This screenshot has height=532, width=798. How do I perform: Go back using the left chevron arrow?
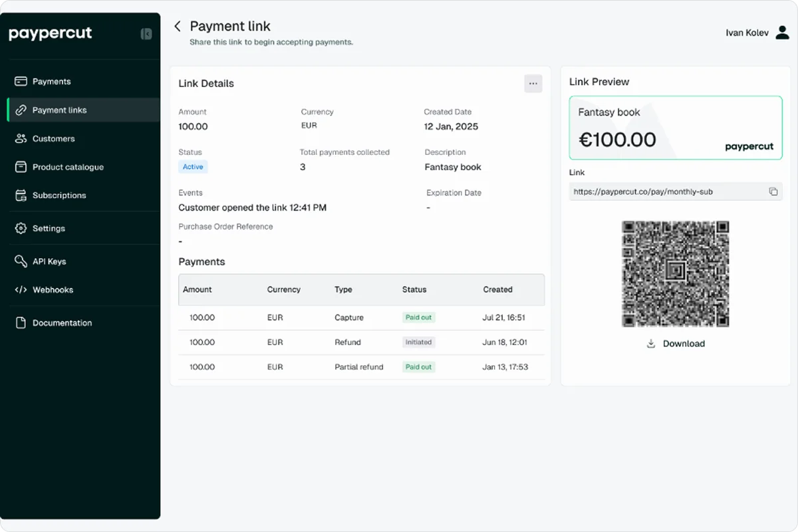click(x=178, y=26)
